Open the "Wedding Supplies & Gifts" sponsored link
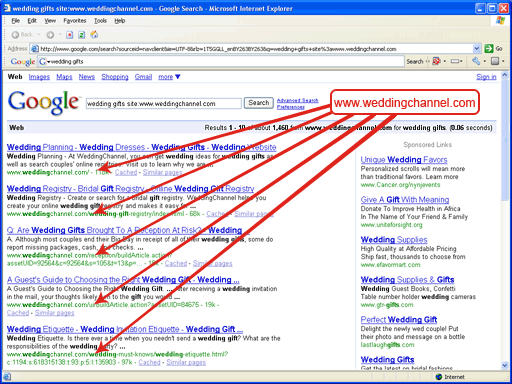 (x=407, y=280)
